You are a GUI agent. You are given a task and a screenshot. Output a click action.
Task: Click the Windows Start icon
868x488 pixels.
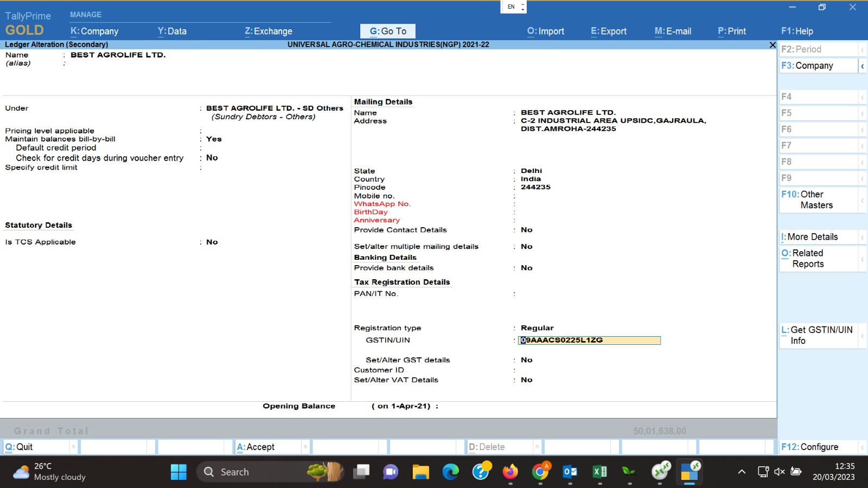pyautogui.click(x=178, y=472)
